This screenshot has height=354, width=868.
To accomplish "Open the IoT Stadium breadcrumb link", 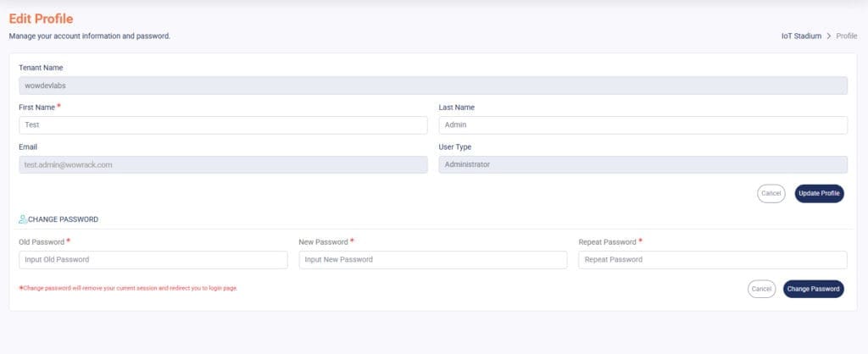I will [x=801, y=36].
